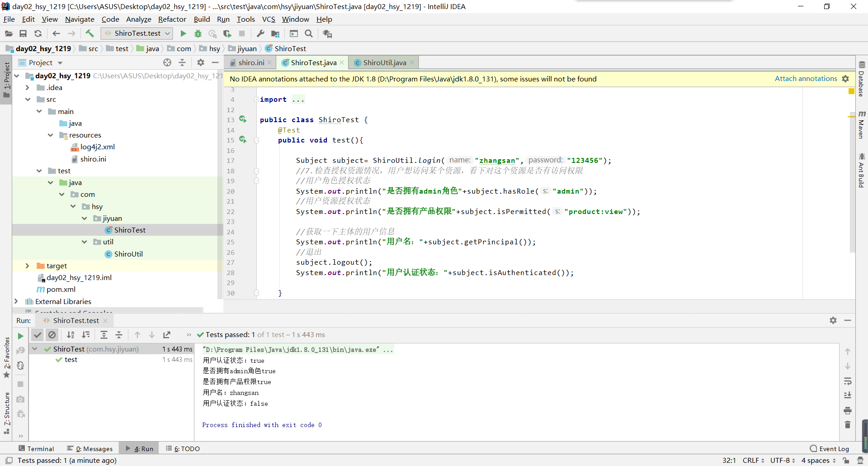Synchronize files with the refresh icon
Viewport: 868px width, 466px height.
(38, 33)
